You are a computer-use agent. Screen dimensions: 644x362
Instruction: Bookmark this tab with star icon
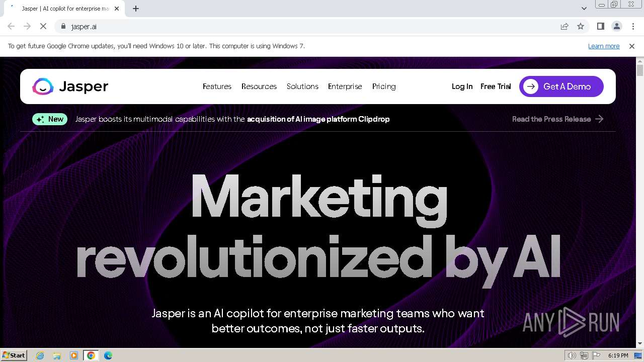pyautogui.click(x=581, y=26)
